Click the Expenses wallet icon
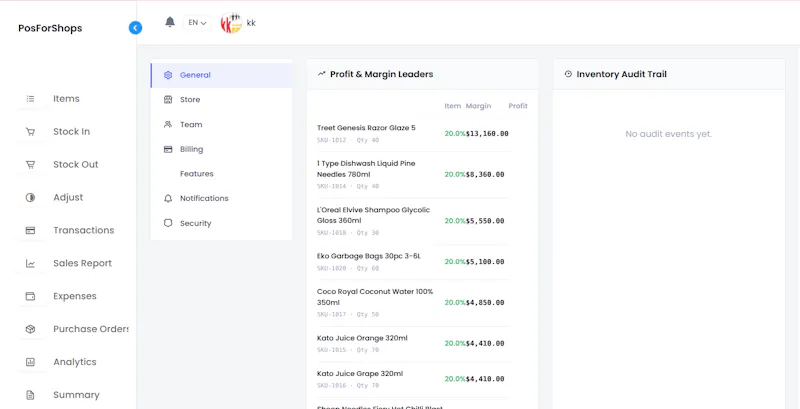The image size is (800, 409). click(x=30, y=296)
